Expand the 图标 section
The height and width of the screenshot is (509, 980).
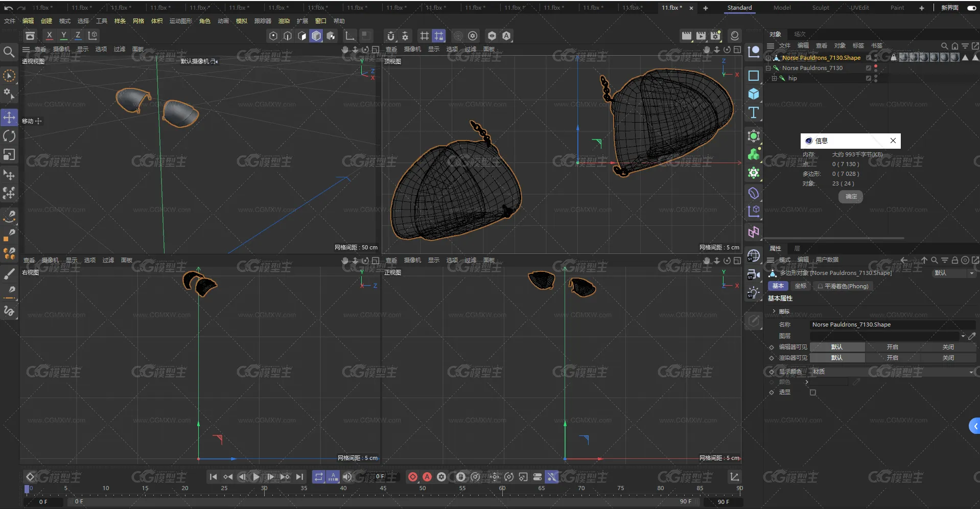(774, 311)
